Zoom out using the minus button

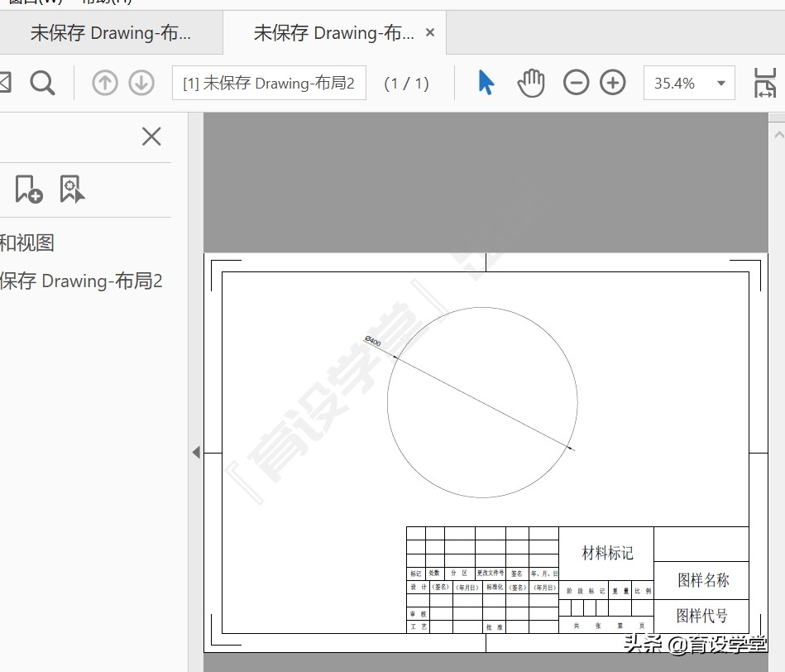[x=577, y=83]
